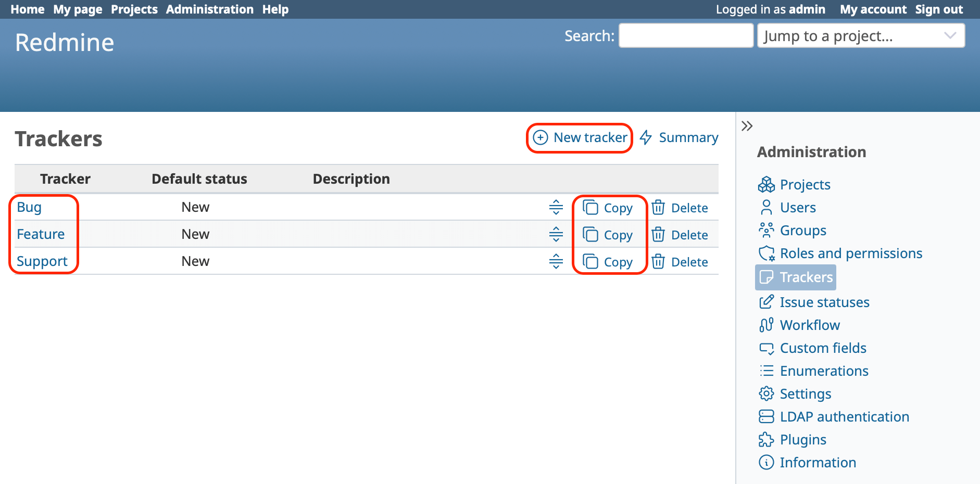This screenshot has width=980, height=484.
Task: Open the Groups administration page
Action: 802,230
